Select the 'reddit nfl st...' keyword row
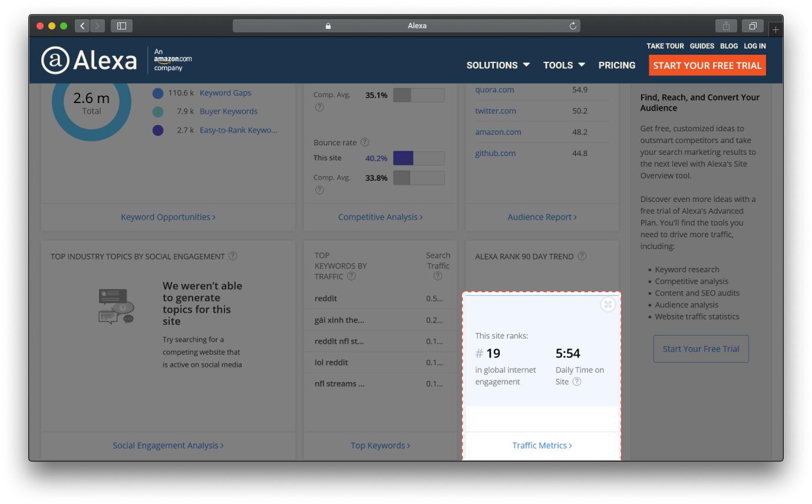The width and height of the screenshot is (812, 504). click(380, 341)
